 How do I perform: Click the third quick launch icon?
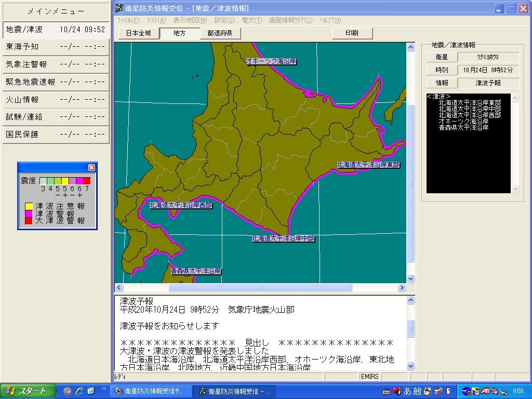click(91, 391)
